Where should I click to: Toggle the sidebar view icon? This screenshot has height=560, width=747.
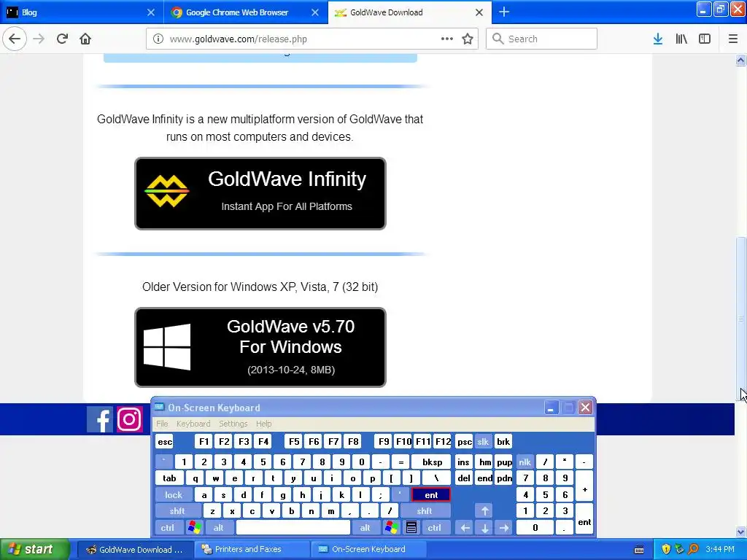click(705, 39)
